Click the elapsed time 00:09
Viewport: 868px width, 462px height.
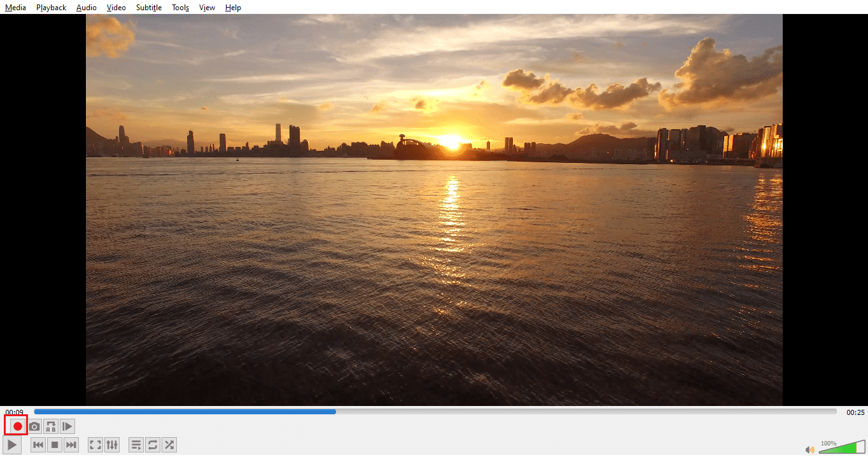pos(15,412)
